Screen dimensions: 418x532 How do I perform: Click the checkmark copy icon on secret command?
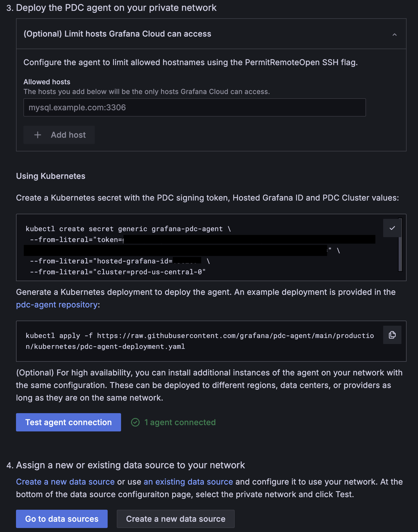click(392, 228)
